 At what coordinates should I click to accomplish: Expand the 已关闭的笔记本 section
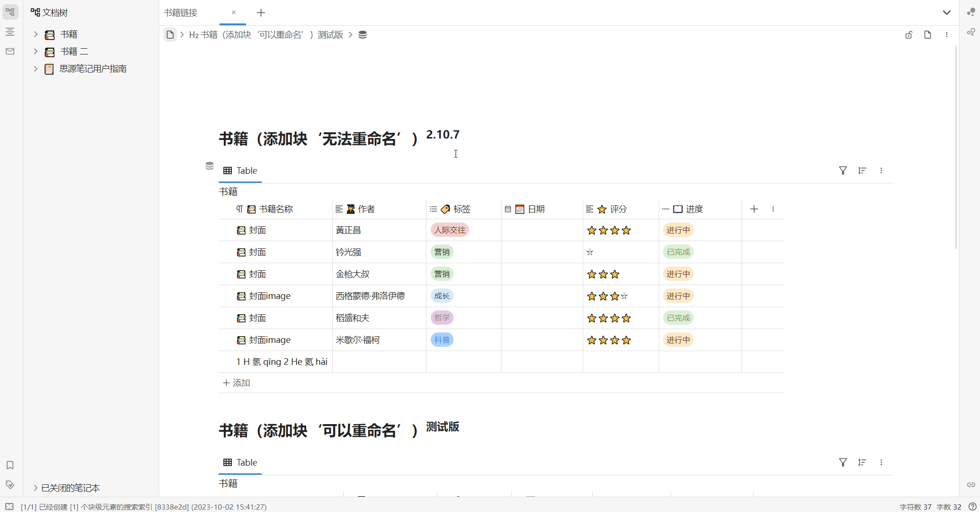35,488
